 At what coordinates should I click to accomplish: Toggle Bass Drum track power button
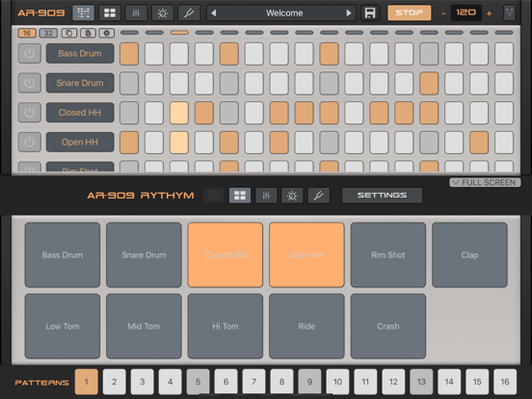click(x=30, y=53)
